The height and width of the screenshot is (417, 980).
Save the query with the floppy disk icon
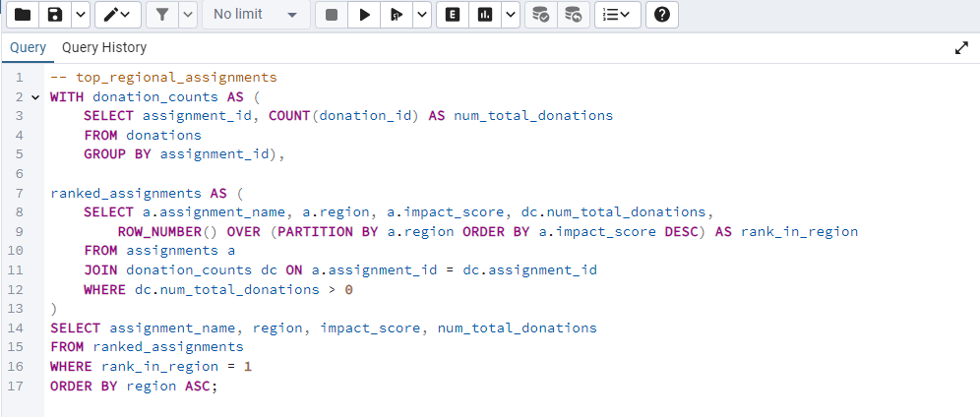(x=55, y=15)
